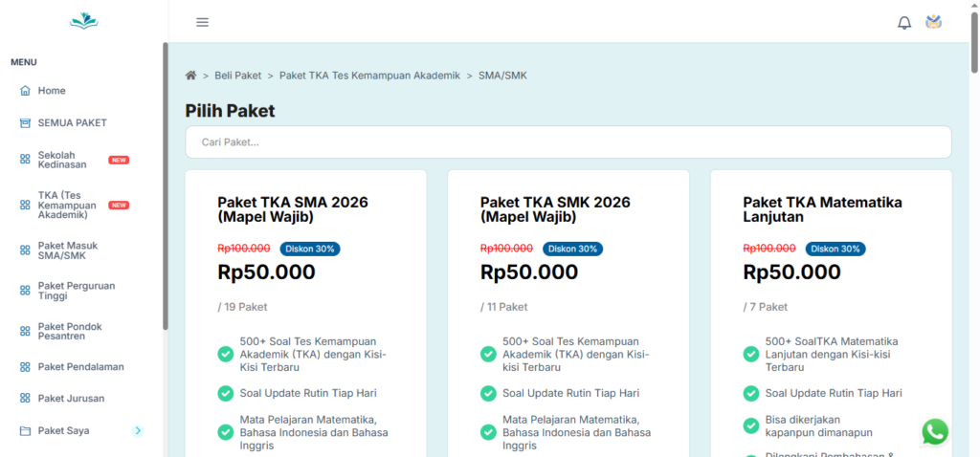Click the Rp50.000 price in the Matematika Lanjutan card
Screen dimensions: 980x457
[791, 272]
